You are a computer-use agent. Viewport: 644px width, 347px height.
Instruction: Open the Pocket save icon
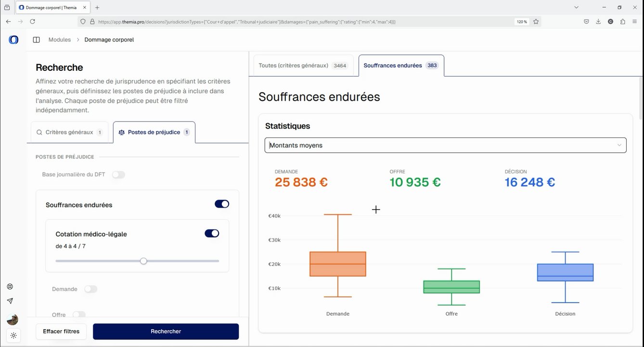click(x=586, y=22)
